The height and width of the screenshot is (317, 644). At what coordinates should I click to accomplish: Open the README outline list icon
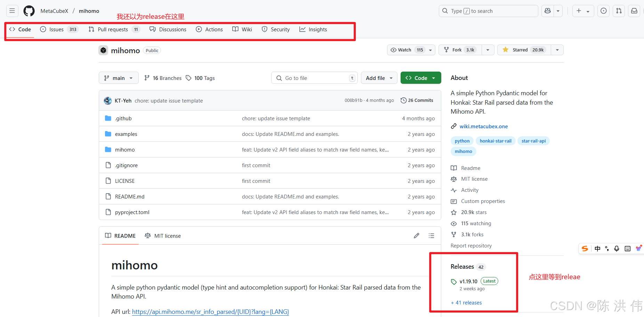click(x=432, y=236)
